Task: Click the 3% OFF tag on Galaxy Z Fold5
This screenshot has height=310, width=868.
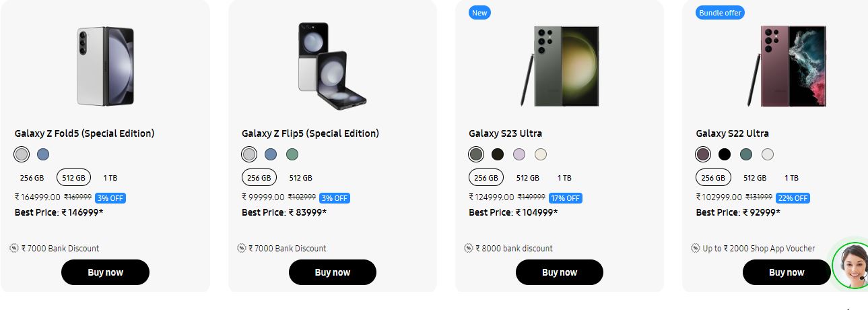Action: point(110,198)
